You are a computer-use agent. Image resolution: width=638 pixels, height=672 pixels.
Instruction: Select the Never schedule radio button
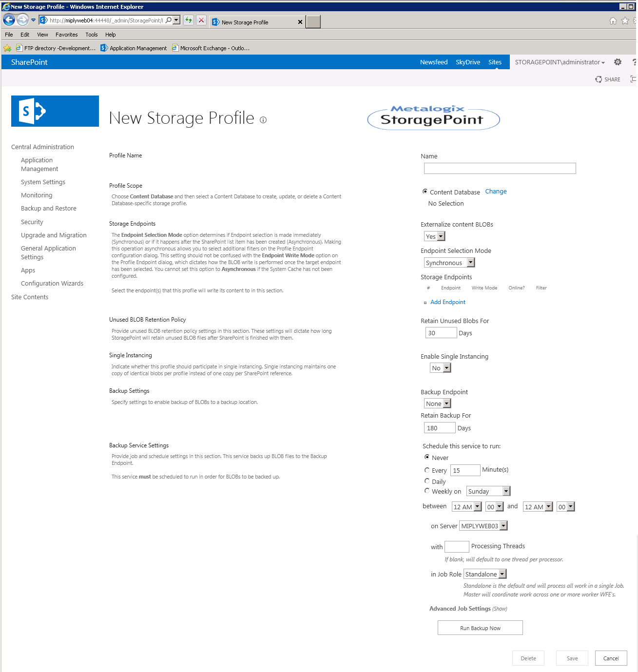pos(427,457)
